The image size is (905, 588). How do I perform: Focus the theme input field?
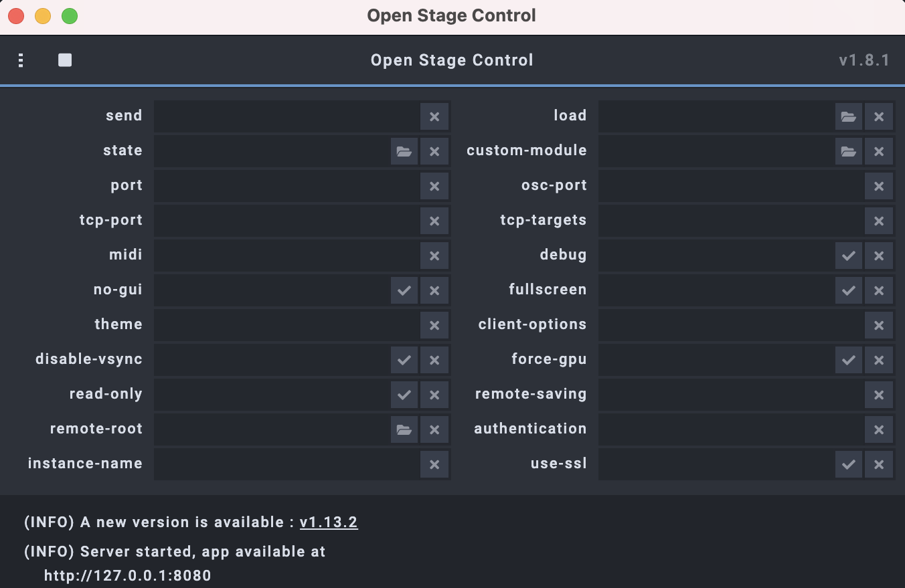pos(286,325)
